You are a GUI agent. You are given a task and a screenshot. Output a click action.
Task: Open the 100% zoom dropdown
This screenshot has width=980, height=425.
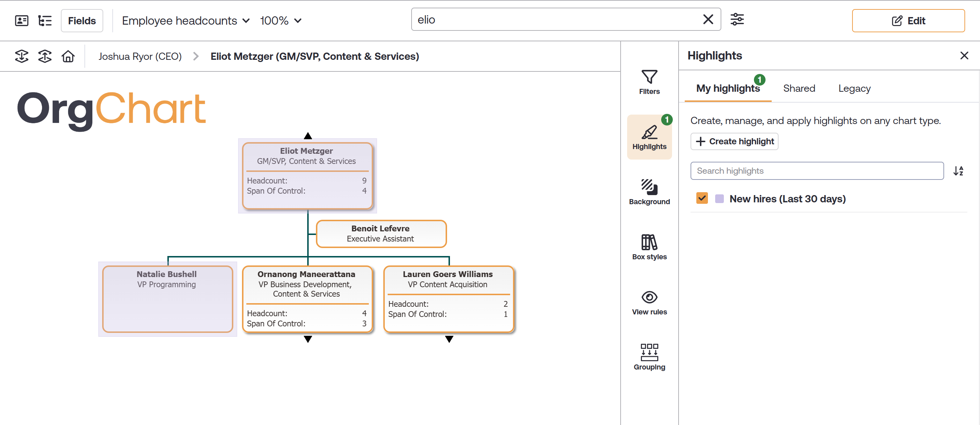(281, 21)
